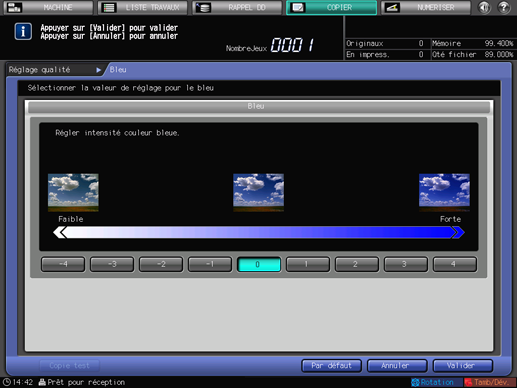Click Par défaut button
Image resolution: width=517 pixels, height=388 pixels.
tap(331, 366)
